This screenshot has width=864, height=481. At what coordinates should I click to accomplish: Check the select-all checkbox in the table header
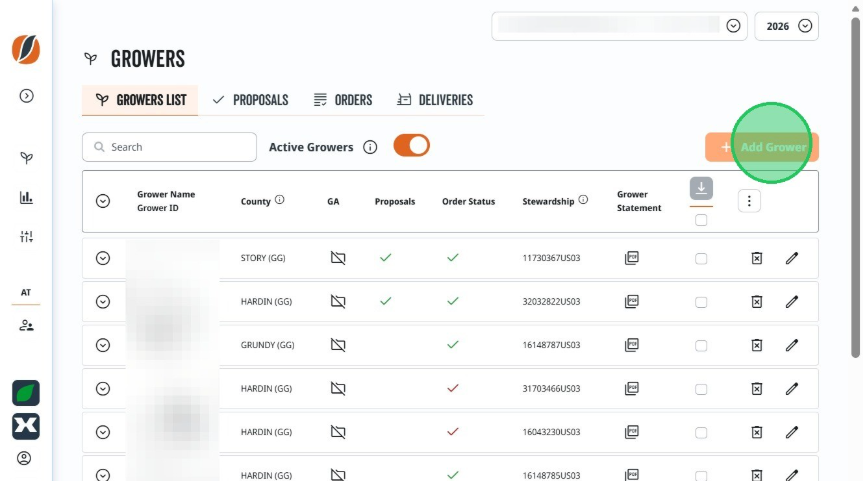(x=701, y=220)
